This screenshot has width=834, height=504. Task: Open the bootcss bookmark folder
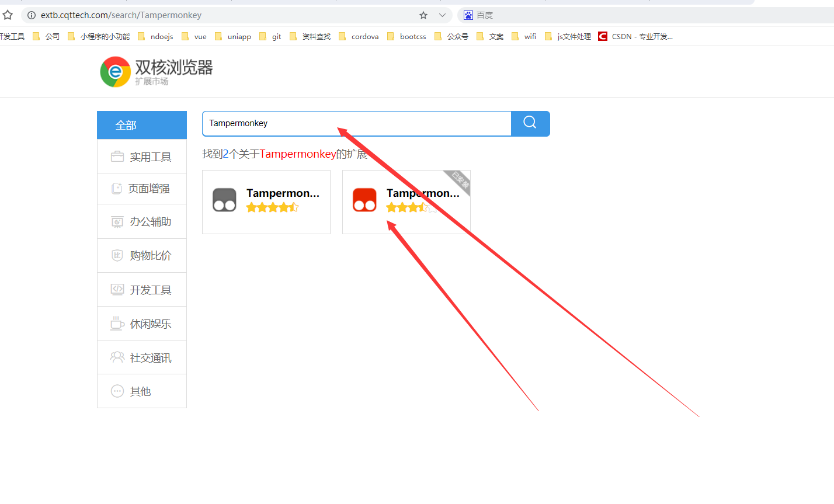coord(406,36)
